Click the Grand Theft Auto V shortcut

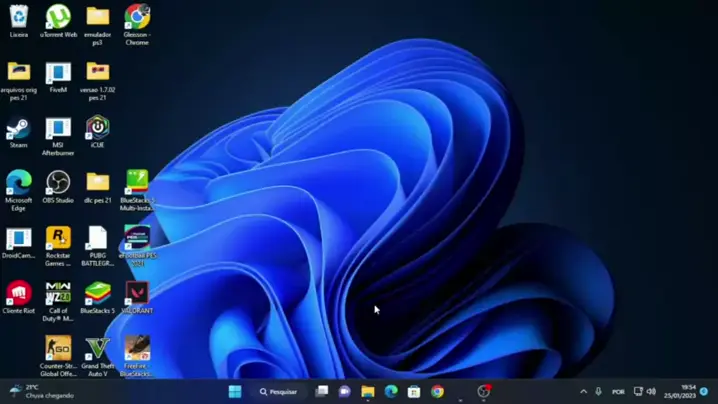(97, 349)
